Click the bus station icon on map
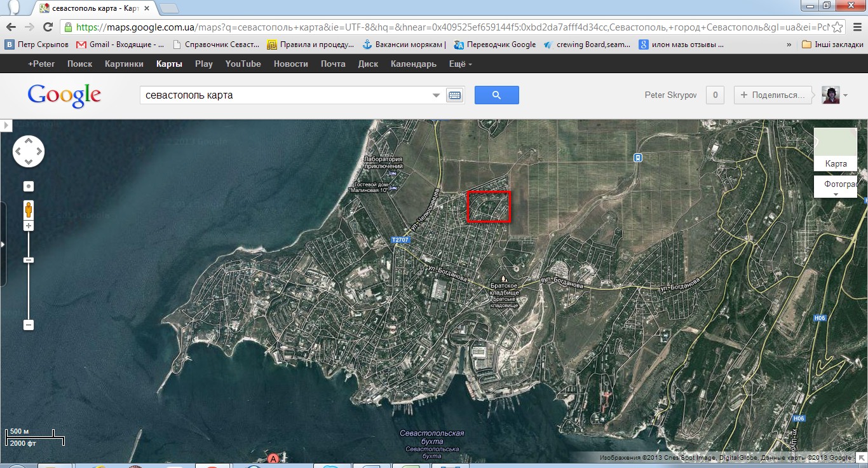Viewport: 868px width, 468px height. pos(637,158)
